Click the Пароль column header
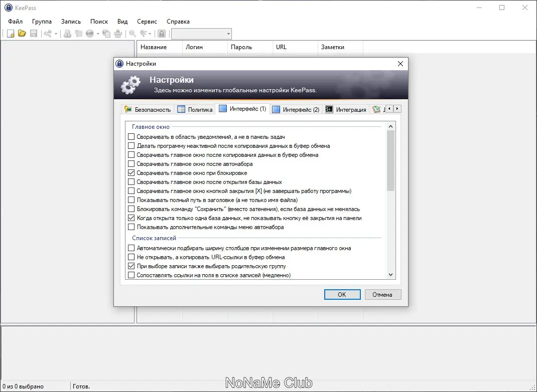Screen dimensions: 537x392 pyautogui.click(x=250, y=47)
